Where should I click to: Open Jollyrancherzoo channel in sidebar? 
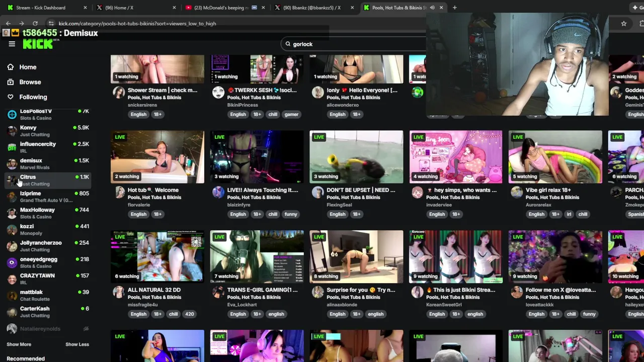[49, 246]
